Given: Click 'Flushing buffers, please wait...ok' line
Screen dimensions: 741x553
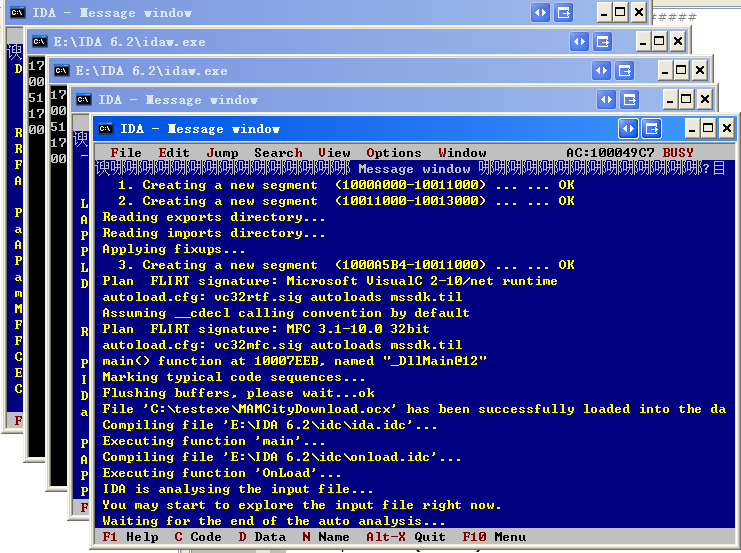Looking at the screenshot, I should pyautogui.click(x=238, y=393).
